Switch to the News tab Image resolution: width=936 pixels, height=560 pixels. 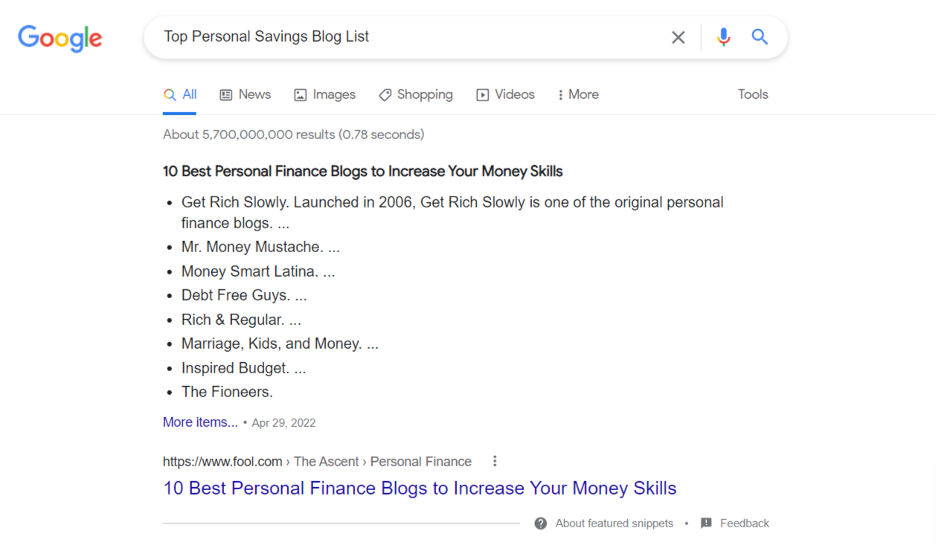[245, 94]
